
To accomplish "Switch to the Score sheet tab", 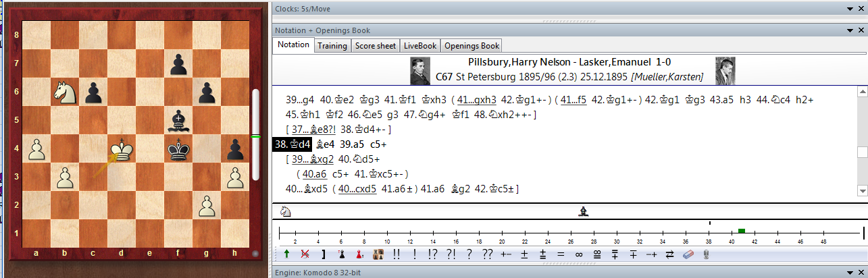I will pyautogui.click(x=375, y=45).
